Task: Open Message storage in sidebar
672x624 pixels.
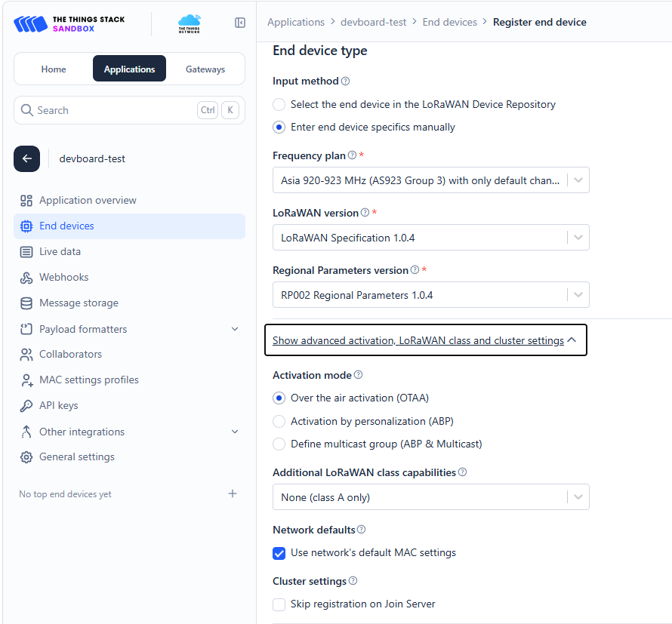Action: coord(129,303)
